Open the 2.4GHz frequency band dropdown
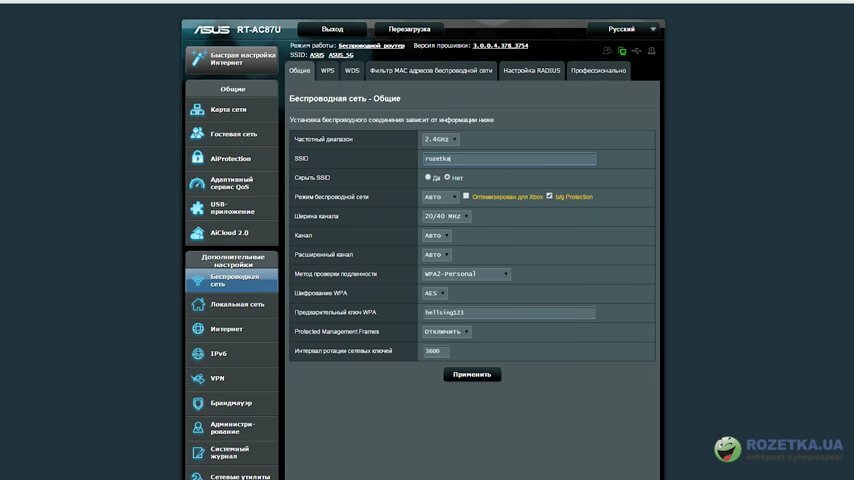 (441, 139)
